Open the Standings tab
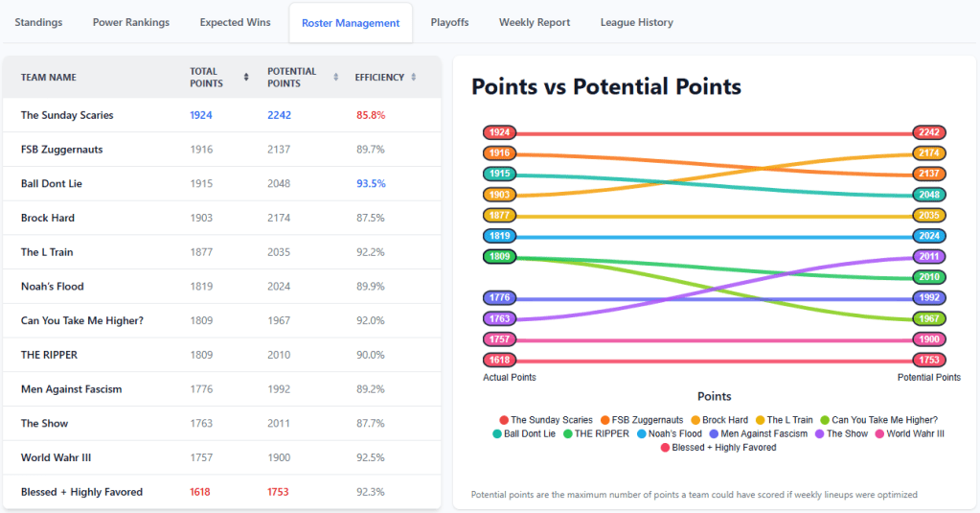The height and width of the screenshot is (513, 980). click(x=38, y=22)
